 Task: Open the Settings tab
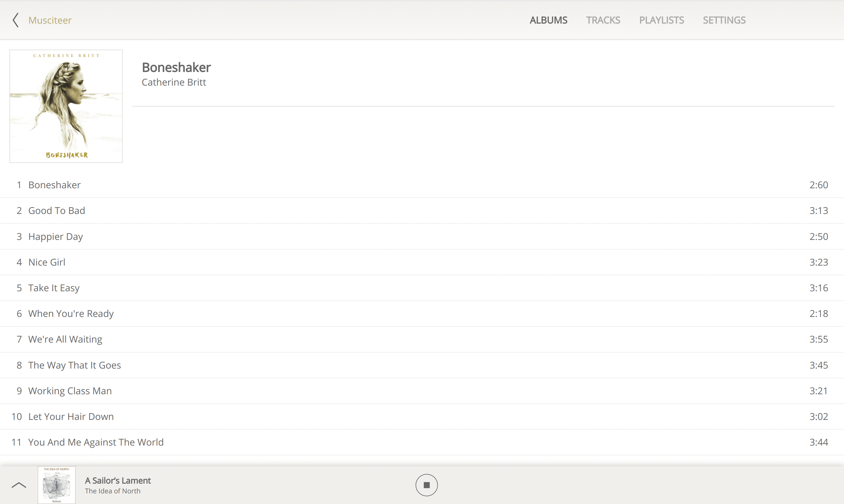724,20
